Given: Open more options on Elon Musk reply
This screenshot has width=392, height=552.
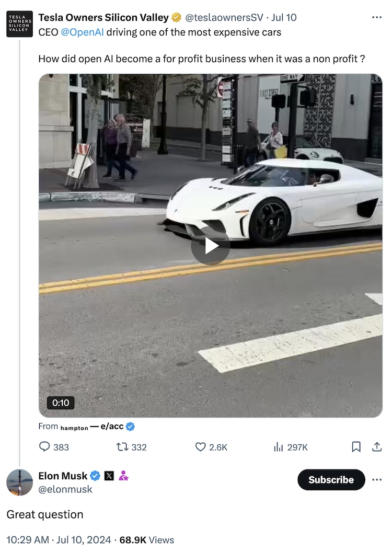Looking at the screenshot, I should click(x=377, y=479).
